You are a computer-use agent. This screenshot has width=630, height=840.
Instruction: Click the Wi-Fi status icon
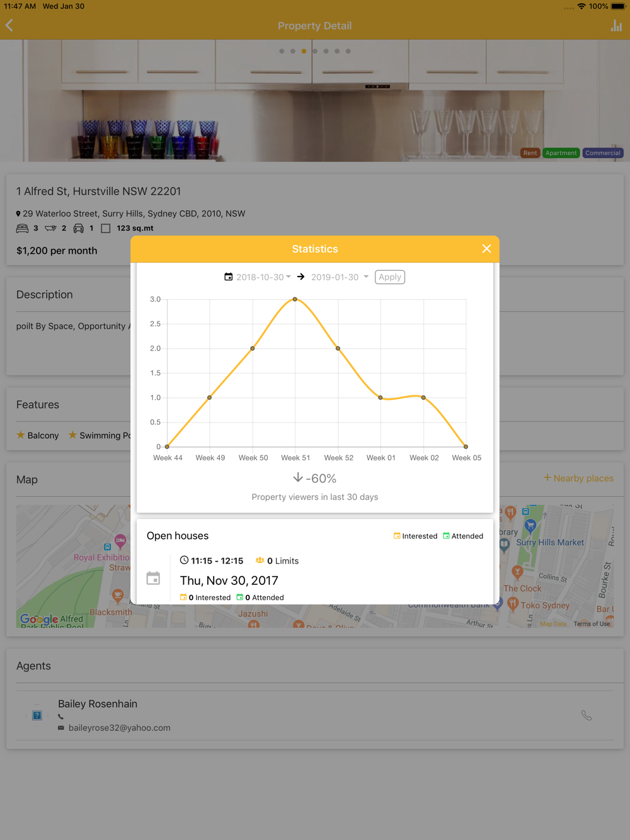pos(581,6)
